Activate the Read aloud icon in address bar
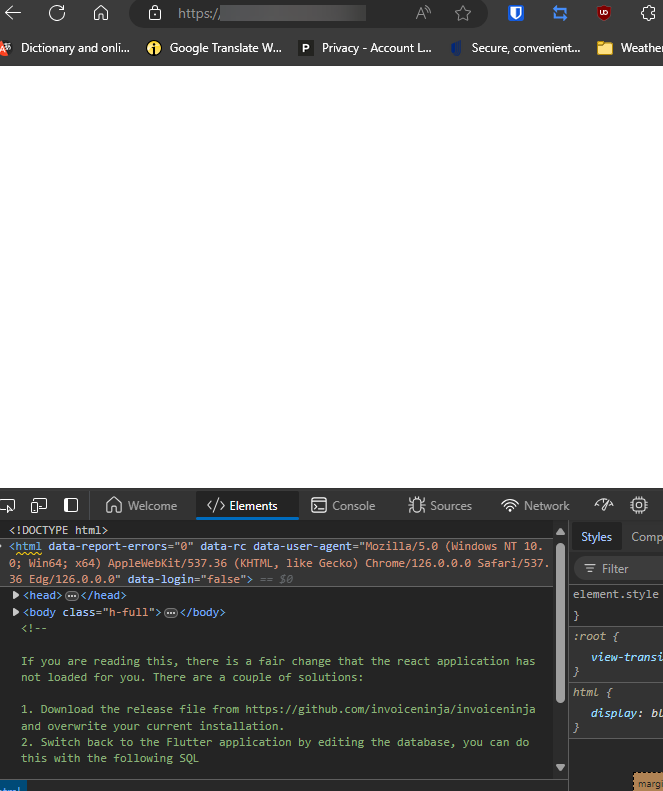The width and height of the screenshot is (663, 791). 423,13
